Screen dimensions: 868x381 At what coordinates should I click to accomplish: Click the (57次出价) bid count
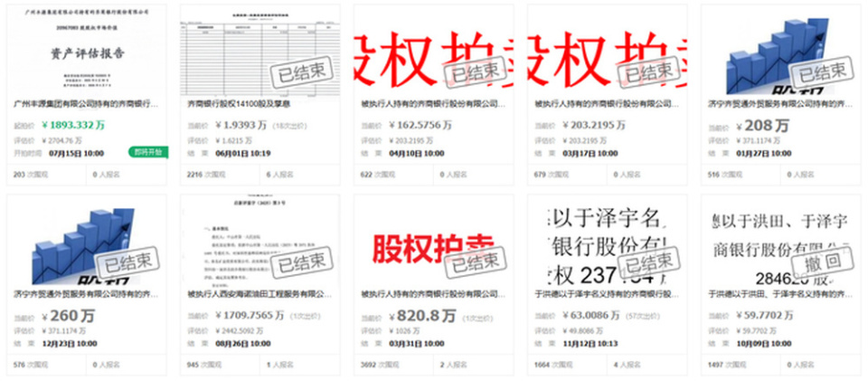pos(642,316)
